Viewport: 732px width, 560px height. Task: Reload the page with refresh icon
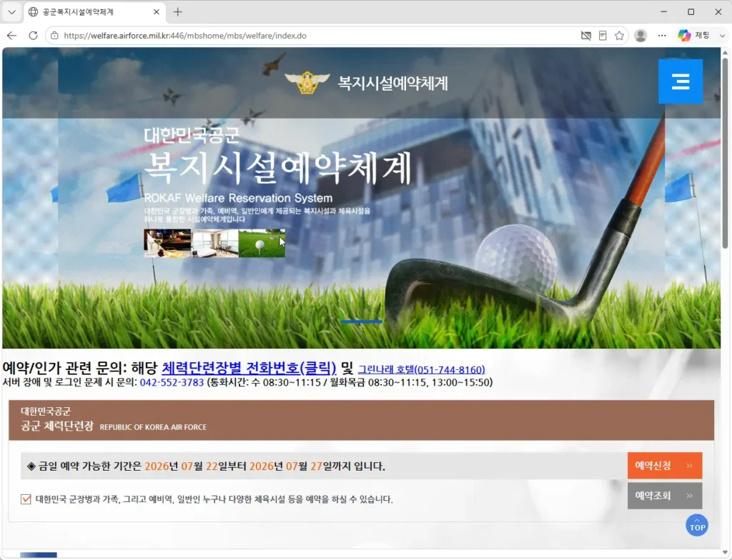(x=33, y=36)
